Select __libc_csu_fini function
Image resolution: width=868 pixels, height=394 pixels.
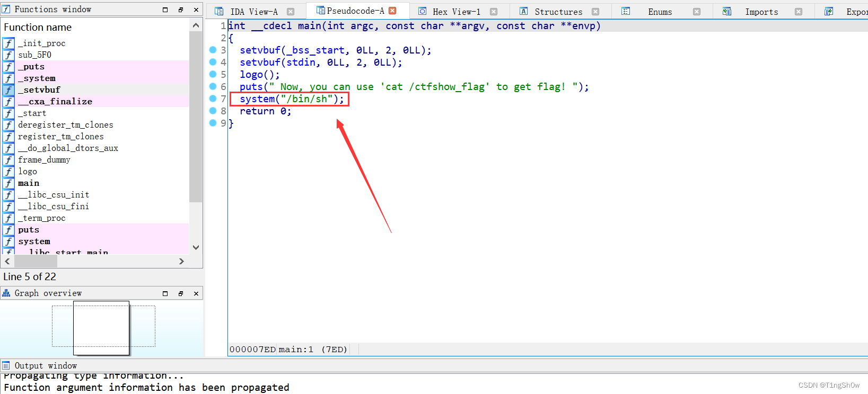[x=54, y=207]
